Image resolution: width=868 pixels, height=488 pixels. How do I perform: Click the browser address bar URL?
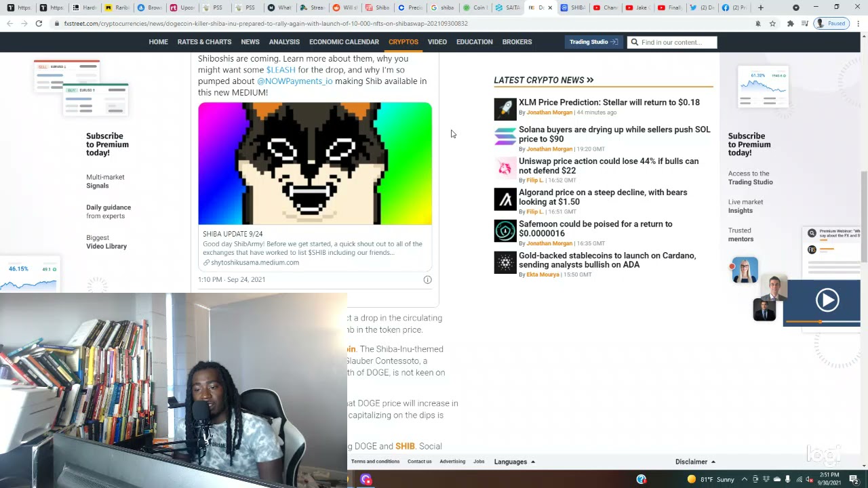pyautogui.click(x=266, y=23)
